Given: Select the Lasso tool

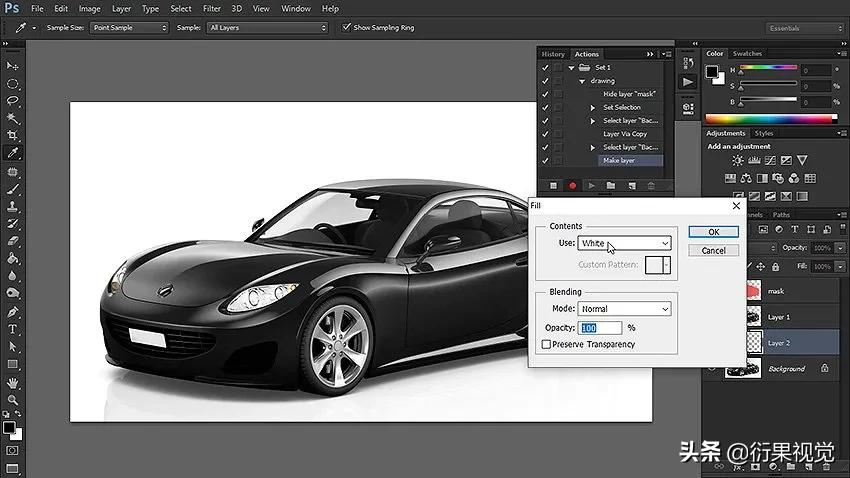Looking at the screenshot, I should tap(13, 101).
